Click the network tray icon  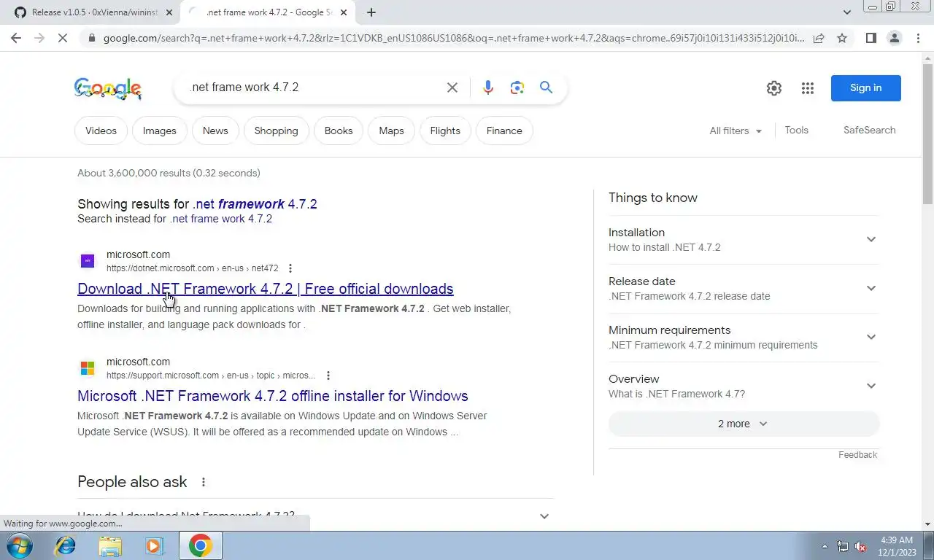coord(843,546)
